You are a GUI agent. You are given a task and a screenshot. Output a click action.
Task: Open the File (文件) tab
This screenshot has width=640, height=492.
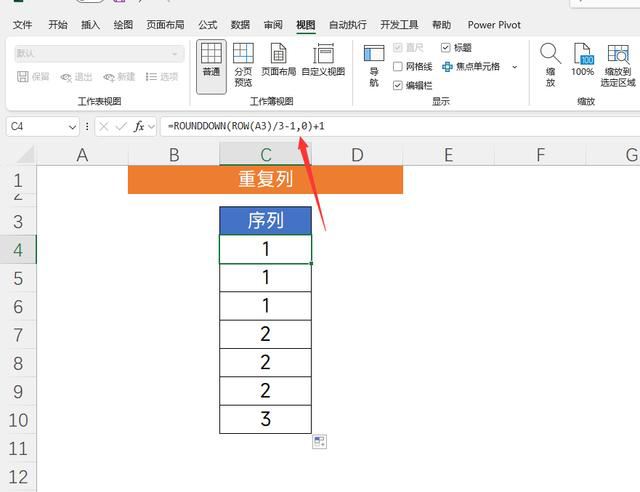click(x=22, y=25)
